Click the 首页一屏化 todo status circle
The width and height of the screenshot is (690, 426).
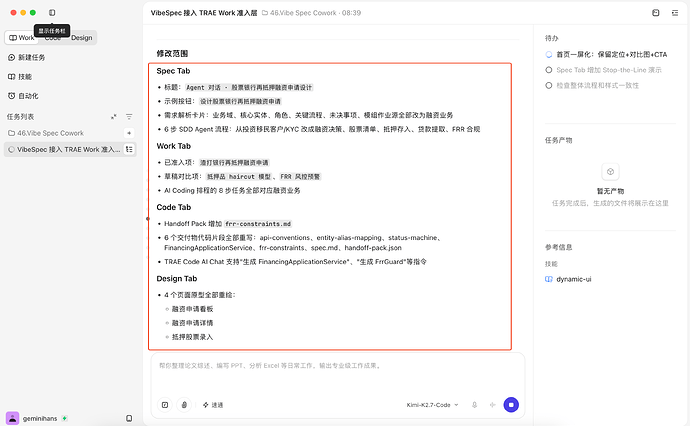(x=549, y=55)
